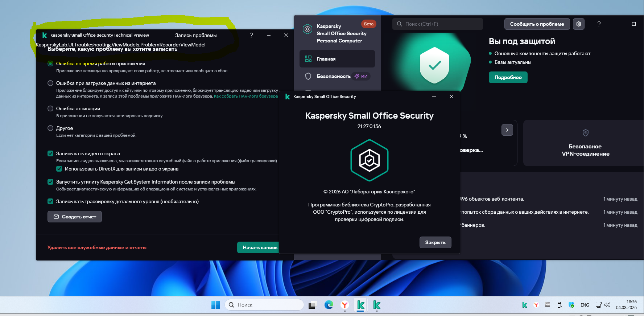Click the "Вы под защитой" heading
Image resolution: width=644 pixels, height=316 pixels.
click(x=522, y=41)
